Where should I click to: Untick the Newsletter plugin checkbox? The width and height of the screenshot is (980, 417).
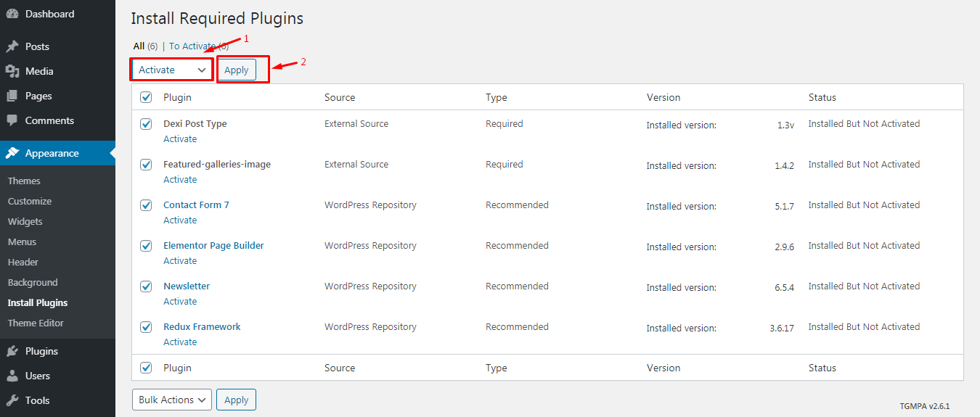click(146, 286)
